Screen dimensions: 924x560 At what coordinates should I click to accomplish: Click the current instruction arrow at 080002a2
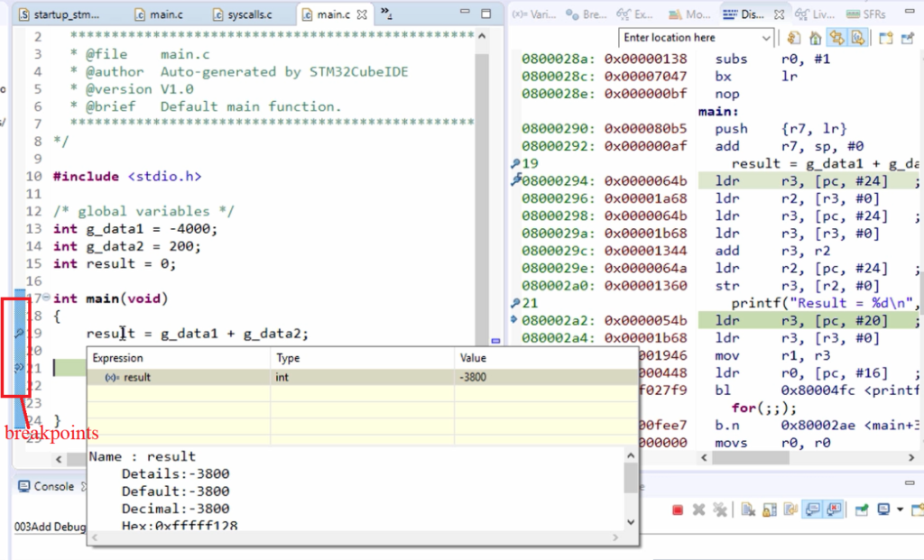coord(513,319)
